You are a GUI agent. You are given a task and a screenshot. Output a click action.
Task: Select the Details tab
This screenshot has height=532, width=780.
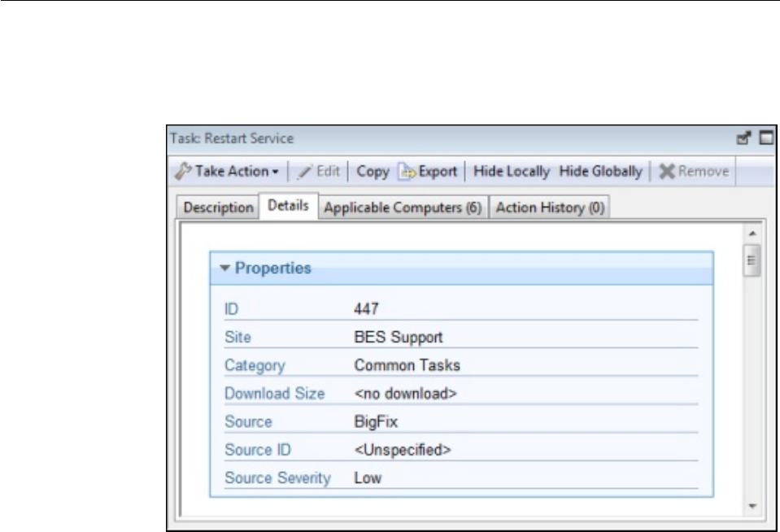coord(289,207)
